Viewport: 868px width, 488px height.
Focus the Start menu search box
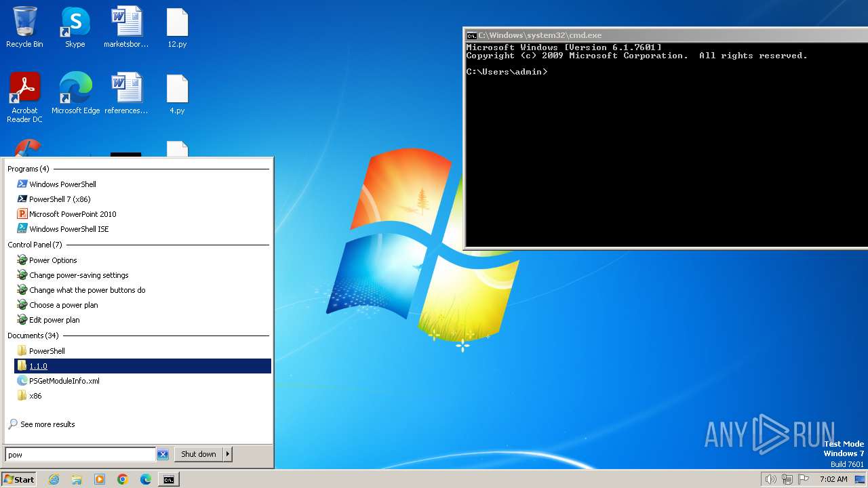pos(81,455)
